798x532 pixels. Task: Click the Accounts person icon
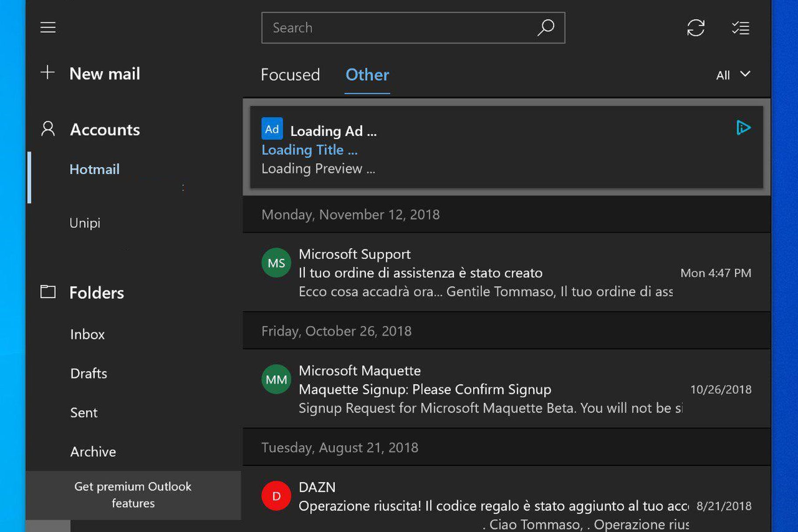(48, 129)
